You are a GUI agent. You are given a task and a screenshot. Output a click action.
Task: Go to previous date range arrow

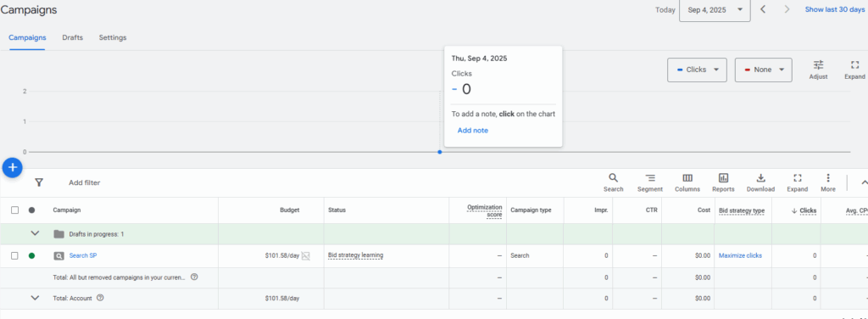coord(763,9)
